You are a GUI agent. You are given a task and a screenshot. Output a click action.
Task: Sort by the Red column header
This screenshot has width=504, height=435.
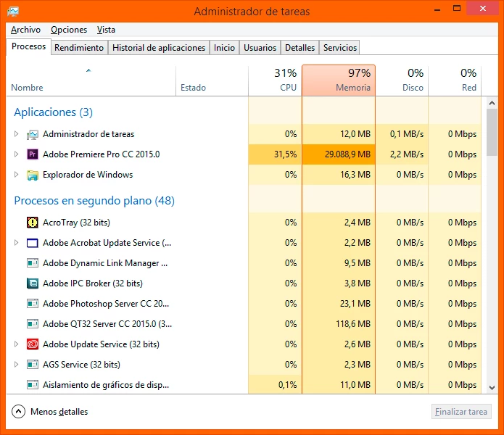(455, 81)
